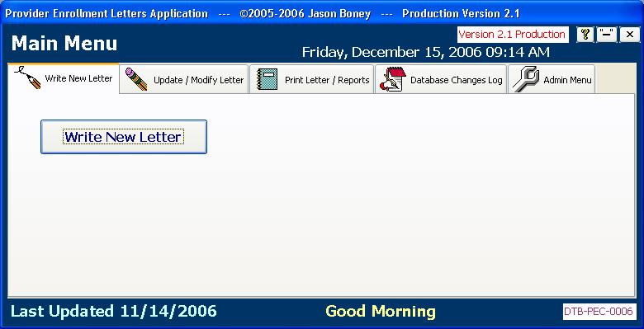The height and width of the screenshot is (329, 644).
Task: Switch to the Write New Letter tab label
Action: tap(78, 78)
